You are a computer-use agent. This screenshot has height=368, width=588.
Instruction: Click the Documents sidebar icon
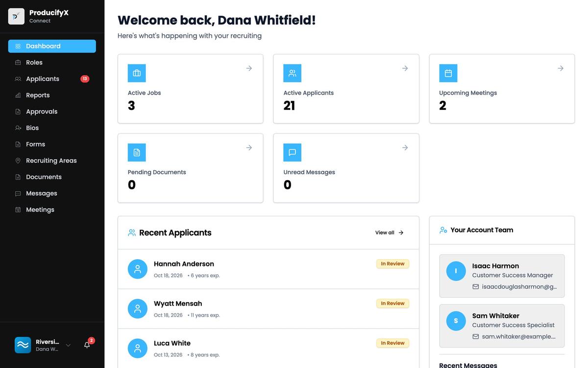pos(18,177)
